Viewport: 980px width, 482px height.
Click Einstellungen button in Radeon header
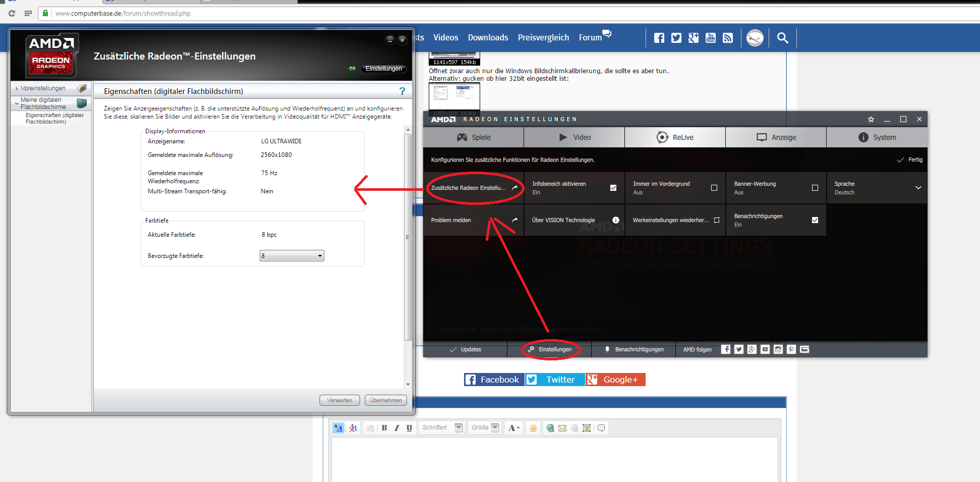coord(383,69)
